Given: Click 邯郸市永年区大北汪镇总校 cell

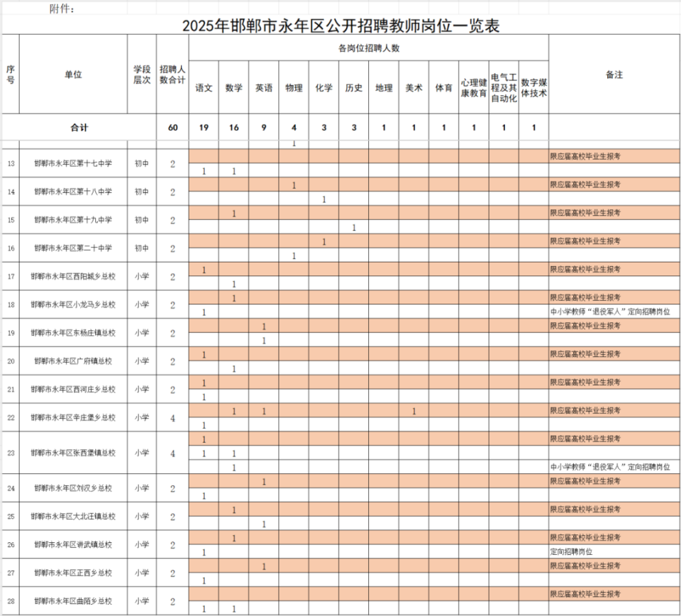Looking at the screenshot, I should (x=73, y=517).
